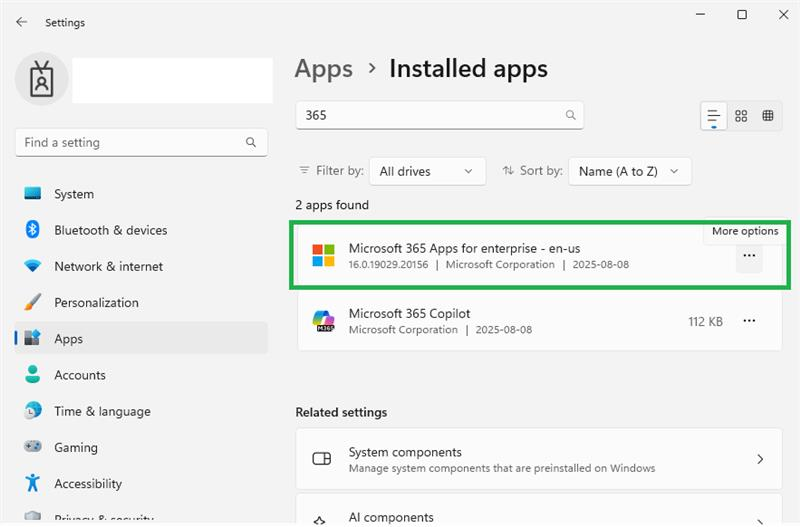Click the Personalization paintbrush icon
The image size is (800, 527).
pyautogui.click(x=33, y=302)
